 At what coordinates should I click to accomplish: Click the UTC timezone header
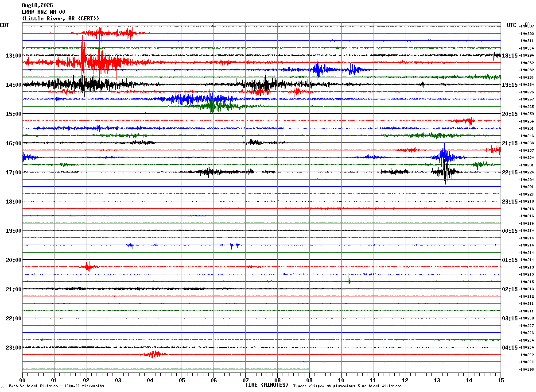tap(512, 25)
